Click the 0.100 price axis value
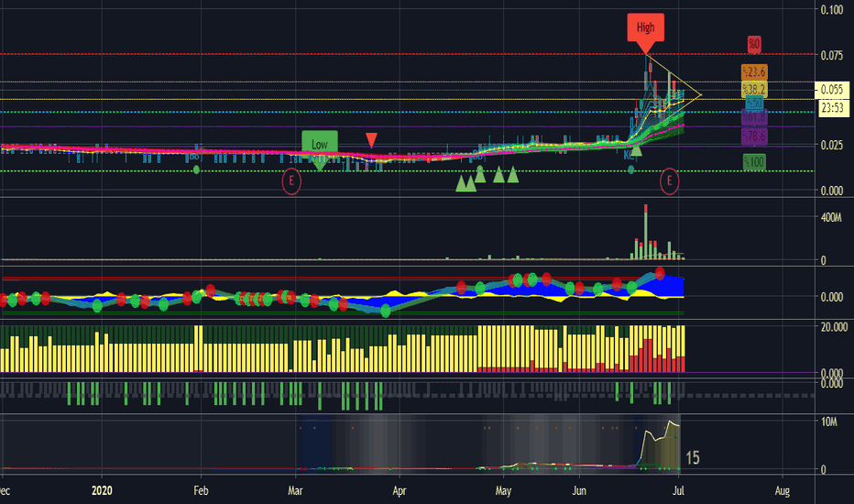The image size is (854, 504). (832, 10)
